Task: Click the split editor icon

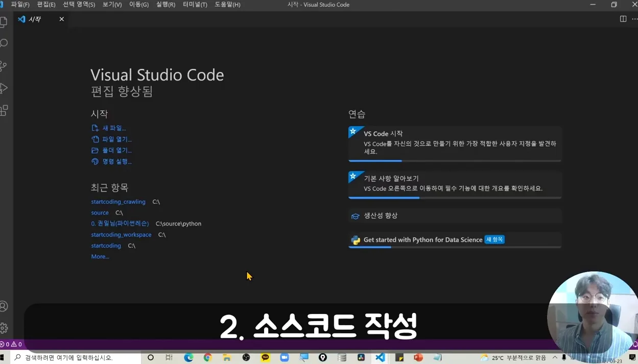Action: [x=623, y=19]
